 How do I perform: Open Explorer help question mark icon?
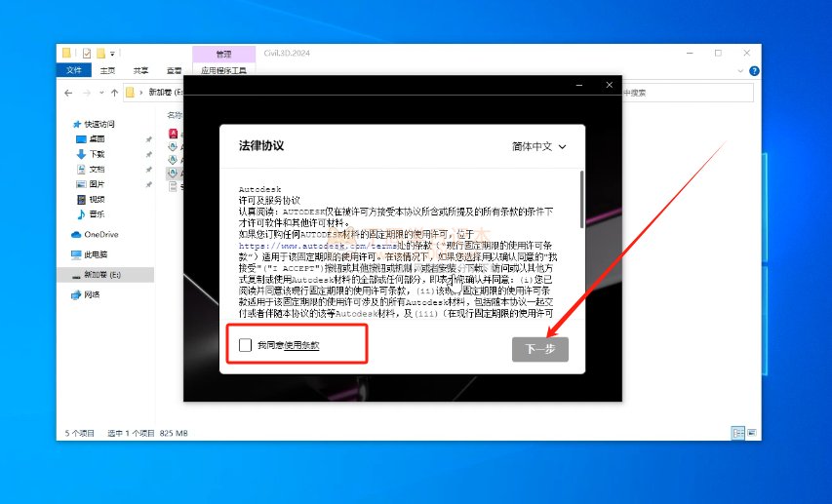click(x=754, y=70)
